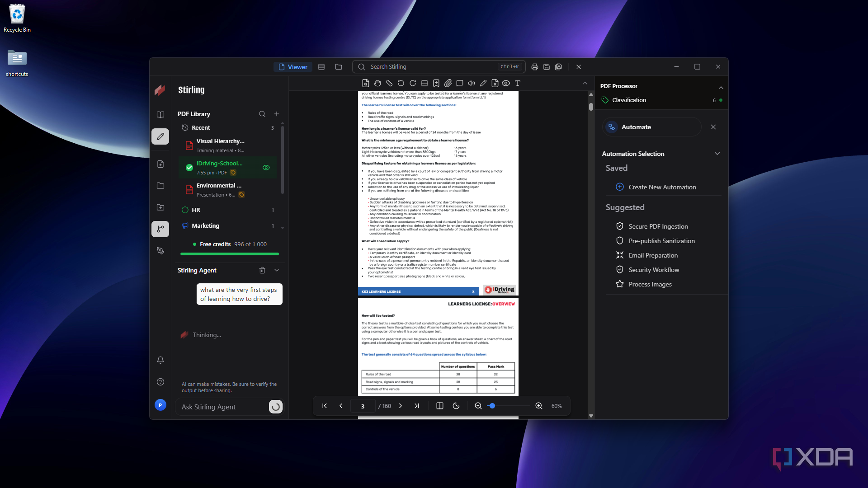The image size is (868, 488).
Task: Collapse the Stirling Agent section
Action: (x=277, y=270)
